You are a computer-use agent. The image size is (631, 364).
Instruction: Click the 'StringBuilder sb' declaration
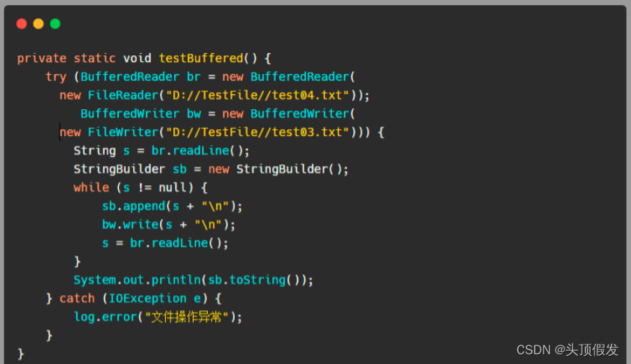[x=130, y=170]
